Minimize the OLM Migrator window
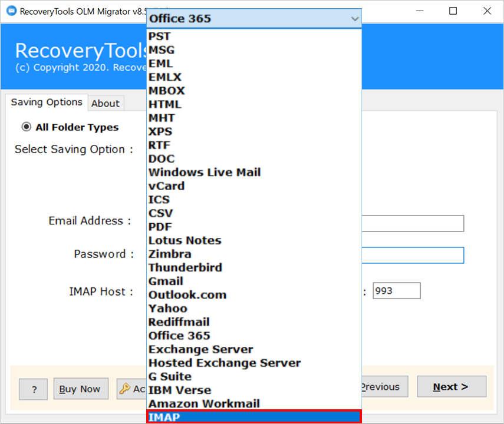This screenshot has height=424, width=504. tap(420, 11)
